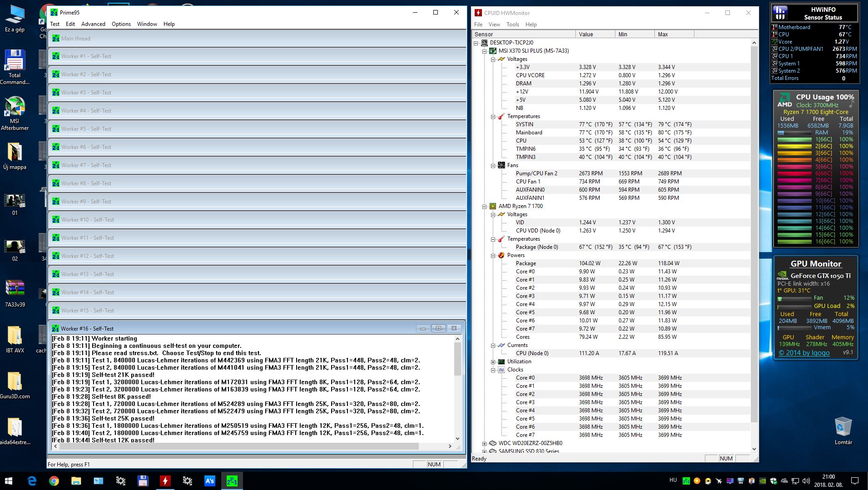Select the Worker #15 - Self-Test bar
This screenshot has width=868, height=490.
point(257,311)
